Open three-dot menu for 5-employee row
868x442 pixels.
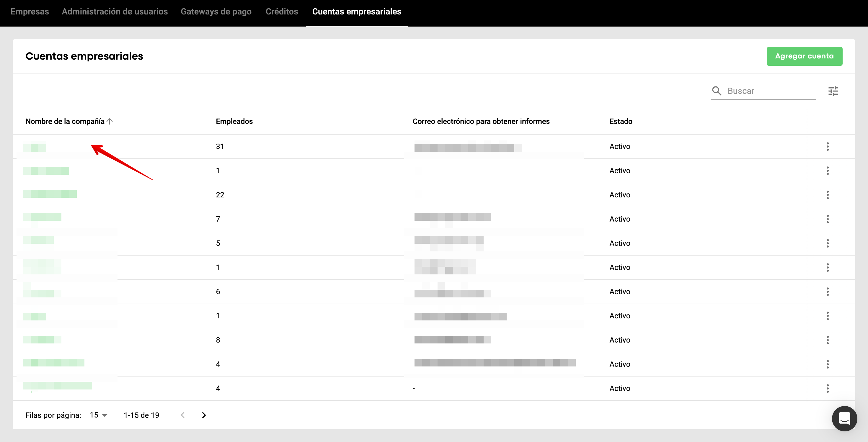point(827,243)
